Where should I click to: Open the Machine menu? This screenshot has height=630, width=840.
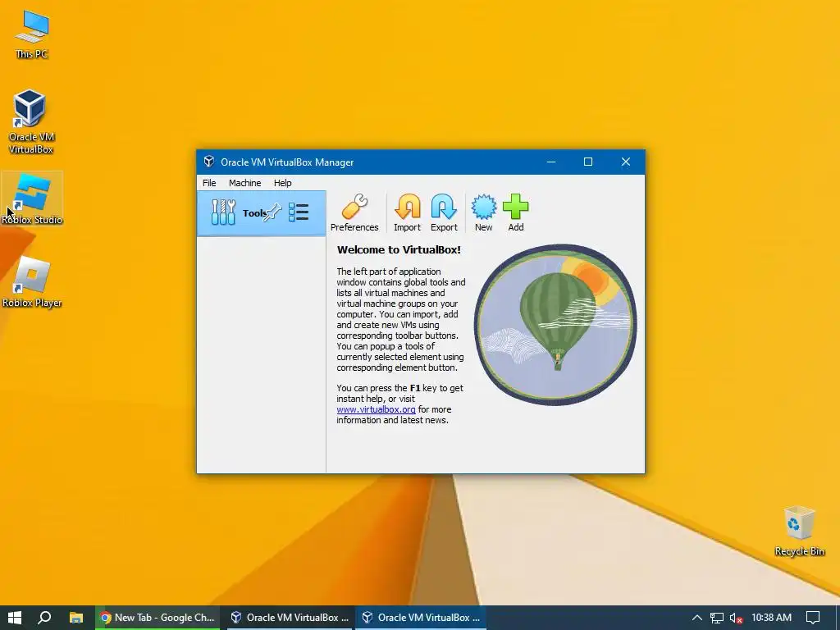click(x=244, y=183)
